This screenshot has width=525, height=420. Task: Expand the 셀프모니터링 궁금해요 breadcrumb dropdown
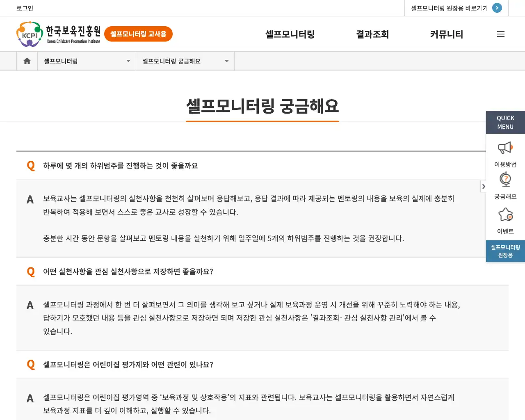185,61
